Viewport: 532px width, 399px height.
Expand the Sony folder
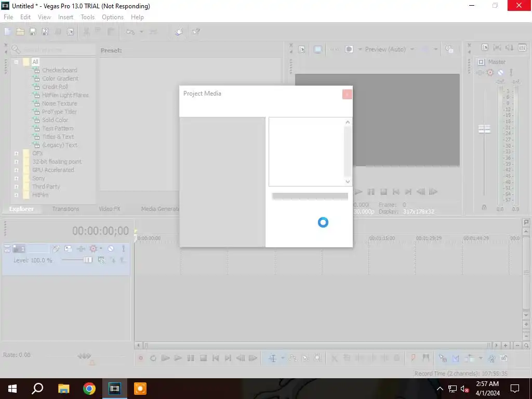click(x=16, y=179)
